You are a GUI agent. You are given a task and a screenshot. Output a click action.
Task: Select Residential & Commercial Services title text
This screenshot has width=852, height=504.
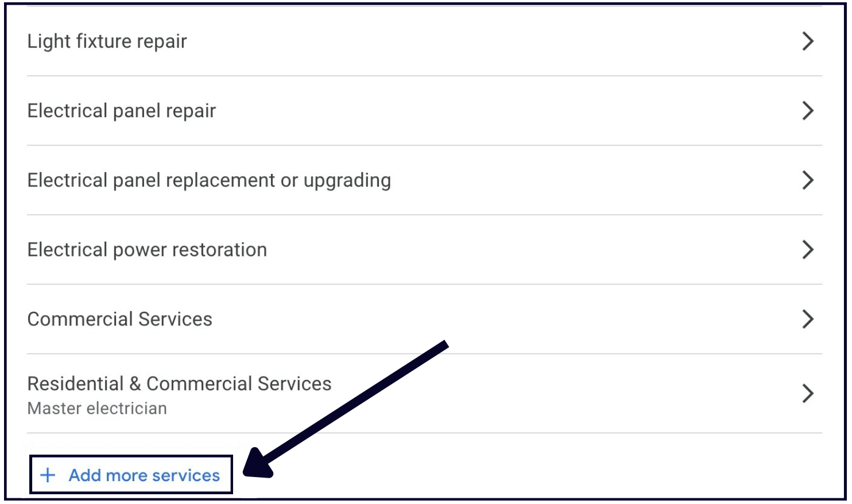pos(179,383)
